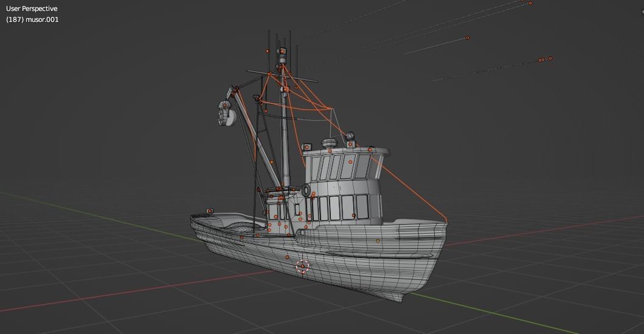The width and height of the screenshot is (644, 334).
Task: Select the life ring on the wheelhouse
Action: [x=306, y=190]
